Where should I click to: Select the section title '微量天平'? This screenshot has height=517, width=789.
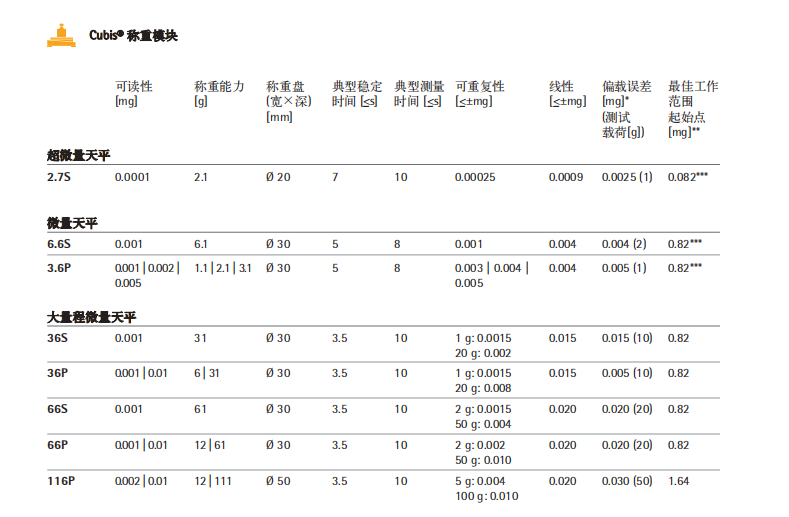72,223
